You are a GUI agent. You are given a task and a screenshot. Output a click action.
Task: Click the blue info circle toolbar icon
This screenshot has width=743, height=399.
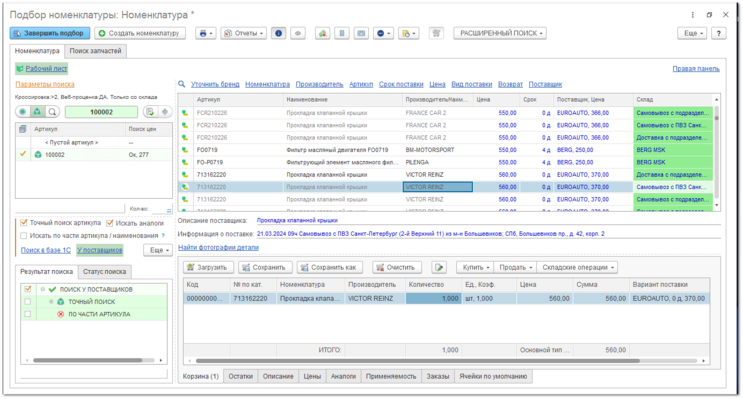pyautogui.click(x=279, y=33)
